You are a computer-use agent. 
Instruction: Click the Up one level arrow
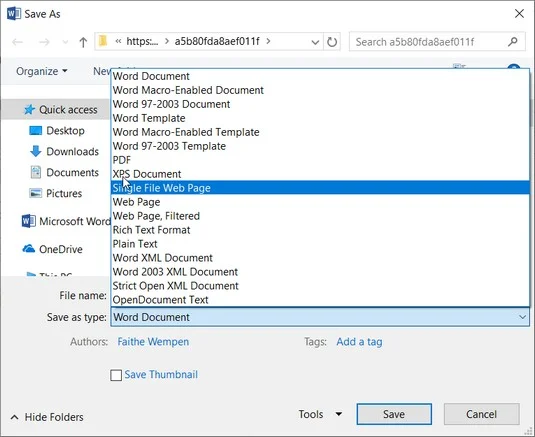tap(83, 42)
